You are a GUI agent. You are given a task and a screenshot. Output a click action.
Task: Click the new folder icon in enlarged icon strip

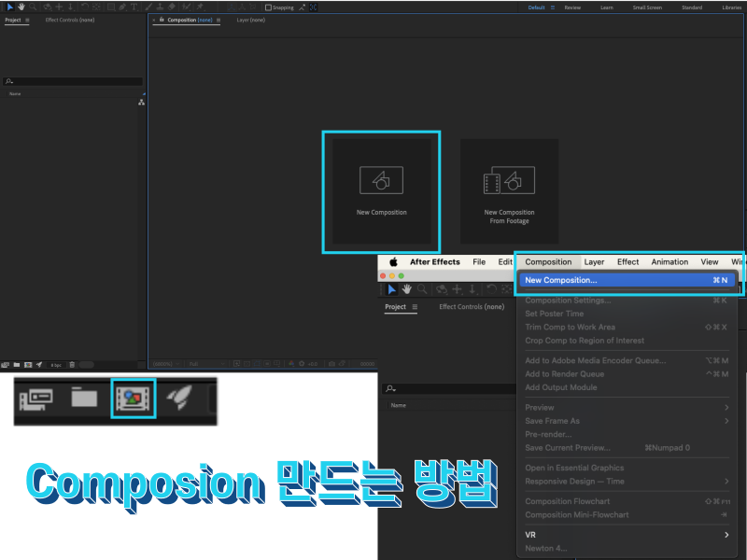click(84, 398)
